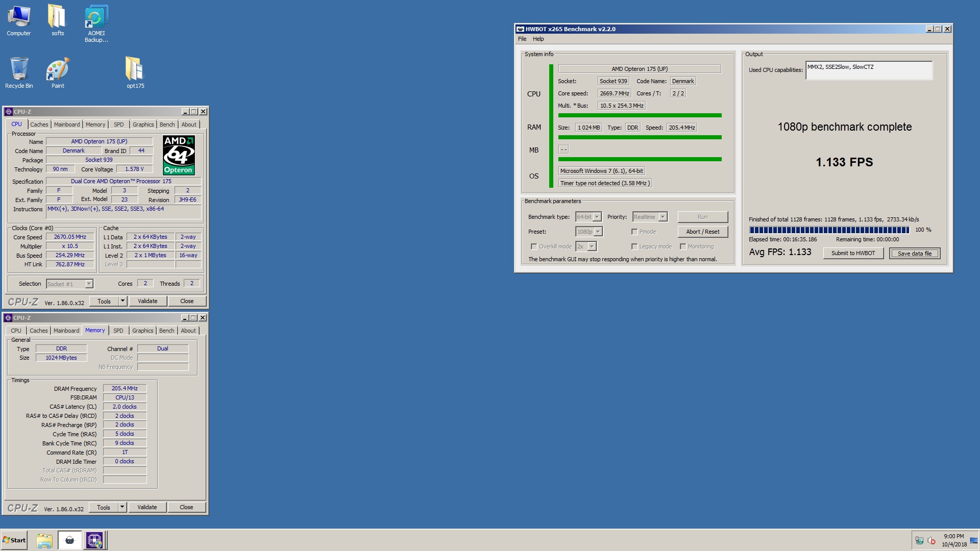980x551 pixels.
Task: Close the top CPU-Z window via X
Action: click(203, 112)
